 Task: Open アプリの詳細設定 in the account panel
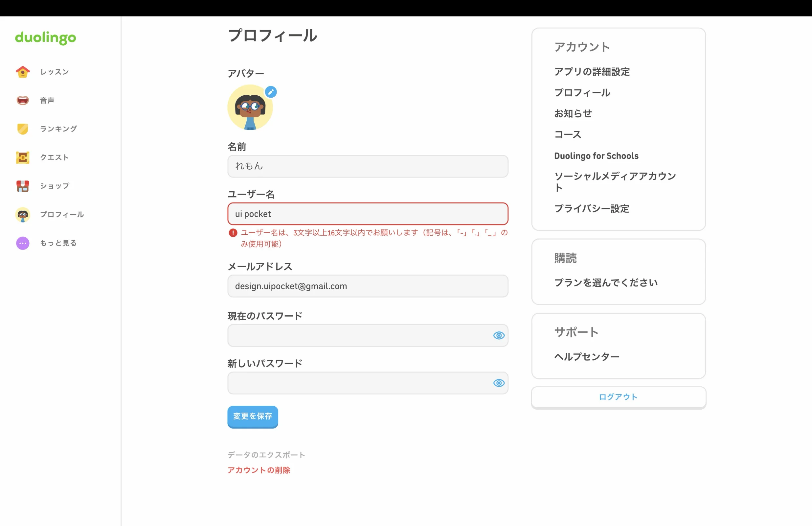point(592,72)
